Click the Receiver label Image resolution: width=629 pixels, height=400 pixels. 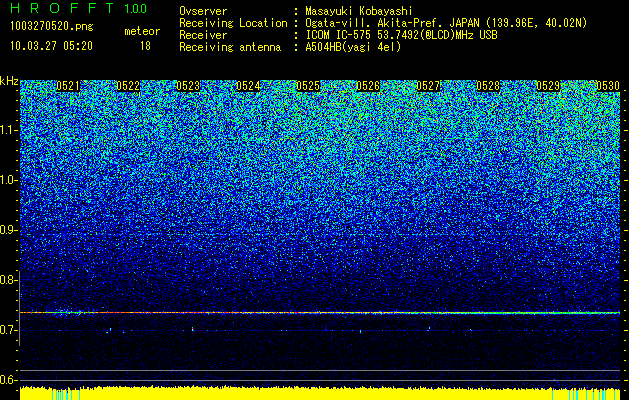click(203, 35)
